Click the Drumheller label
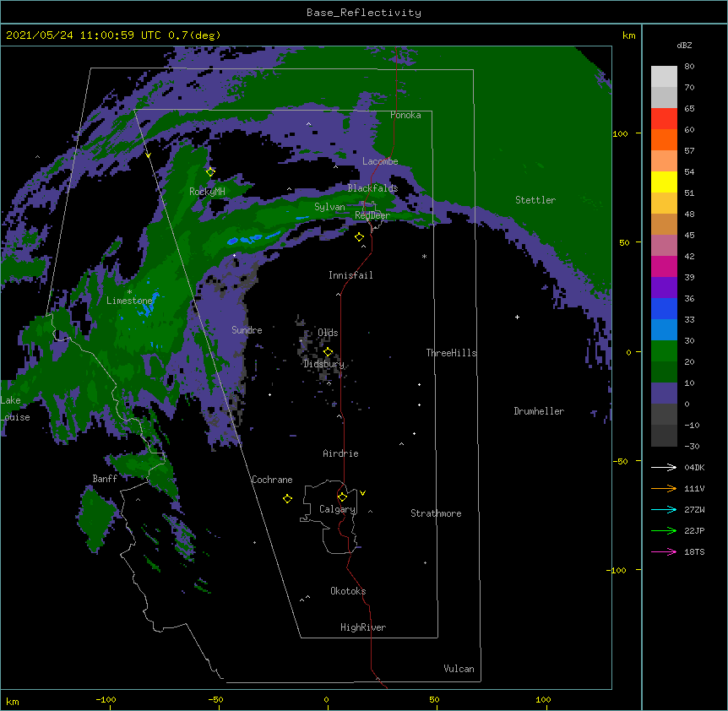 539,411
